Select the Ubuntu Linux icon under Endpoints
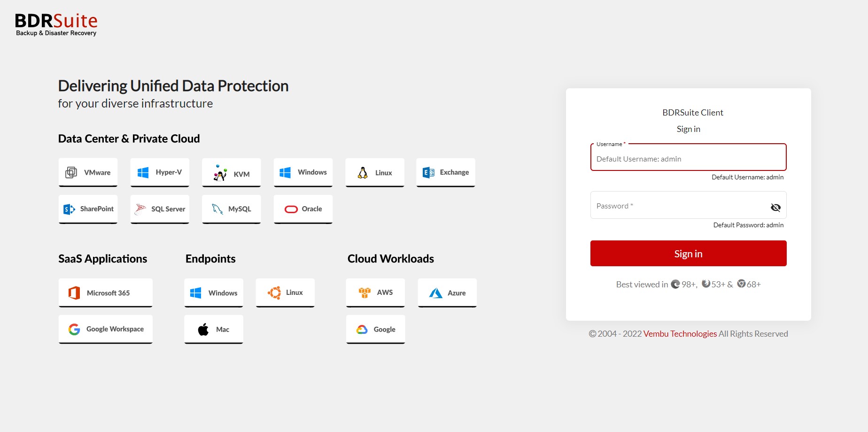Image resolution: width=868 pixels, height=432 pixels. [274, 293]
